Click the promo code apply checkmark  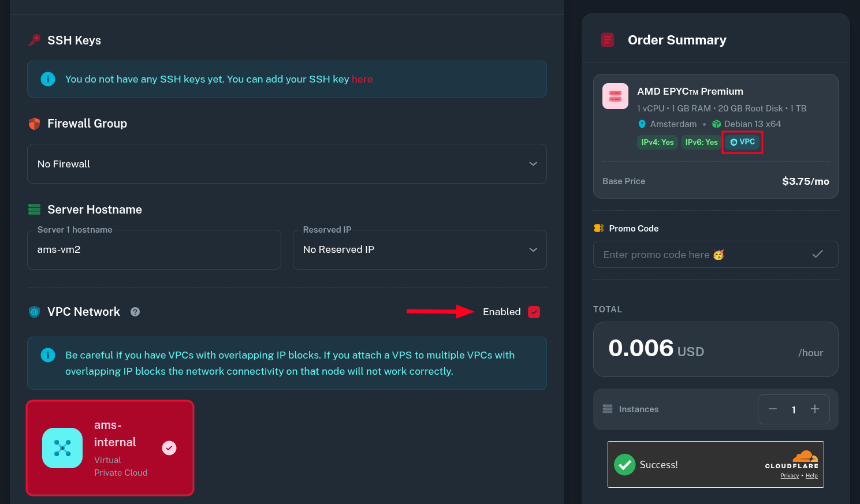817,254
